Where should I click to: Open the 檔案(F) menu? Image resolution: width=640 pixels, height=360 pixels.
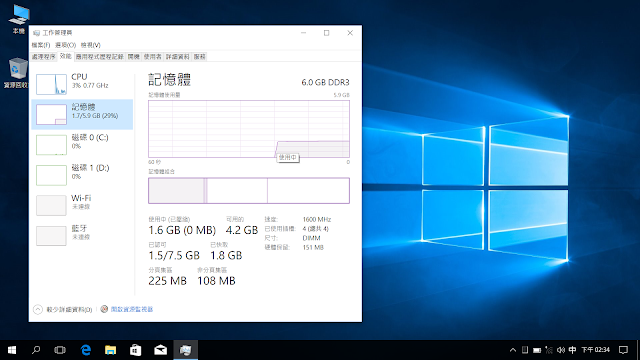click(41, 45)
